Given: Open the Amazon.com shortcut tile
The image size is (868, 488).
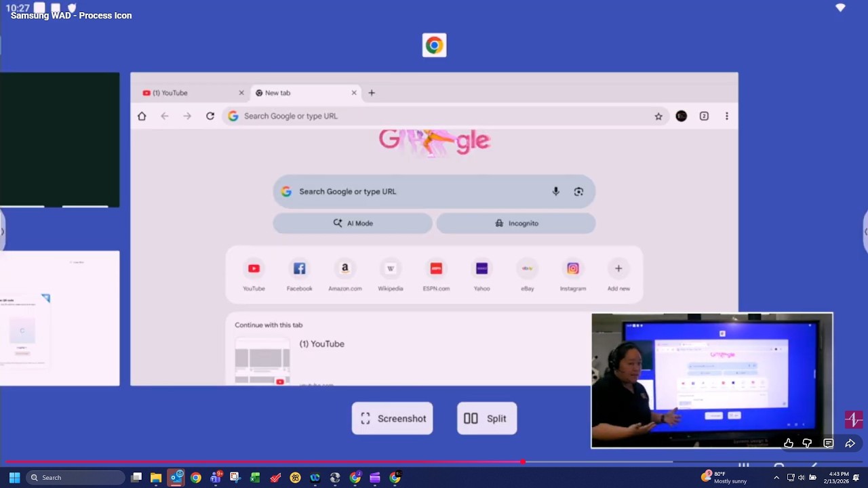Looking at the screenshot, I should (344, 275).
